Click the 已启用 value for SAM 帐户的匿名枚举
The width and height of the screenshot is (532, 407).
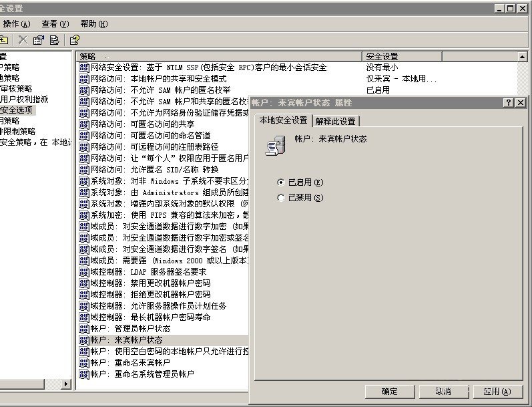click(378, 90)
